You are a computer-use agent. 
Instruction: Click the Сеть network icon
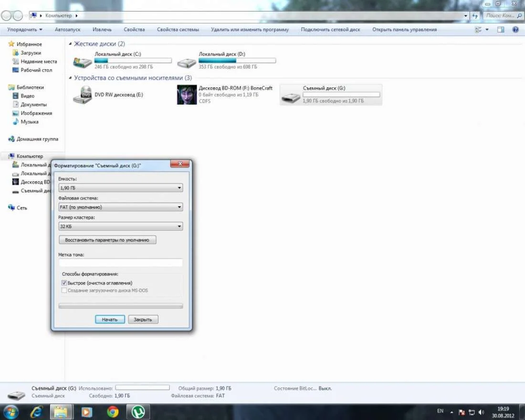click(11, 208)
